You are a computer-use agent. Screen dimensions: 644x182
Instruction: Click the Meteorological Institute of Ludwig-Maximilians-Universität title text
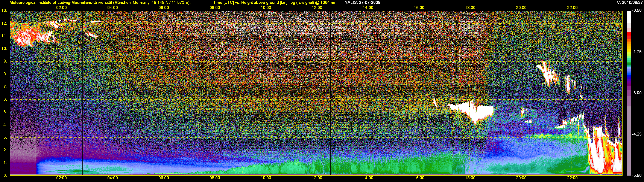(100, 3)
